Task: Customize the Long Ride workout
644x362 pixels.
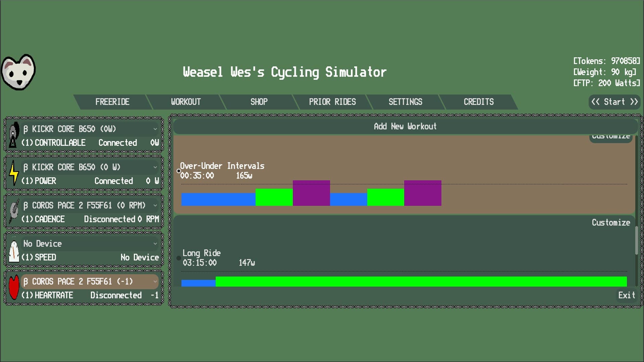Action: 610,222
